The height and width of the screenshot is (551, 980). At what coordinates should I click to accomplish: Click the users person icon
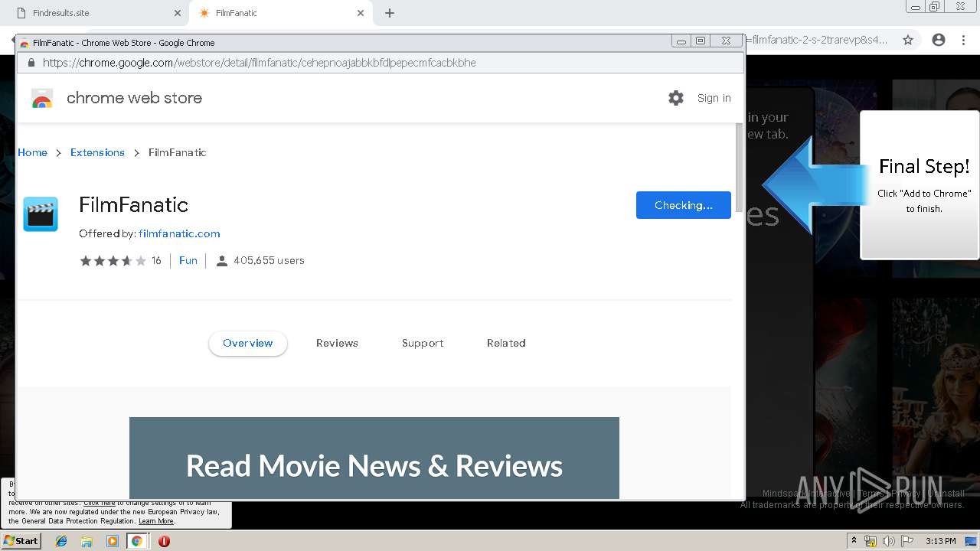tap(222, 261)
